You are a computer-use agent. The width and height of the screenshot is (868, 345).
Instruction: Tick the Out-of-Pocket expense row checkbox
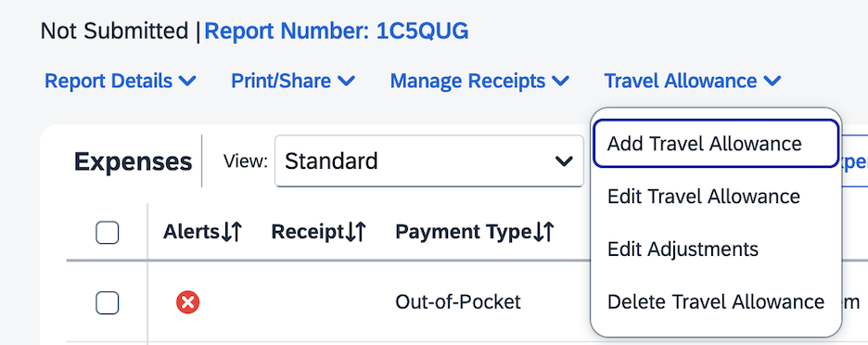(108, 302)
